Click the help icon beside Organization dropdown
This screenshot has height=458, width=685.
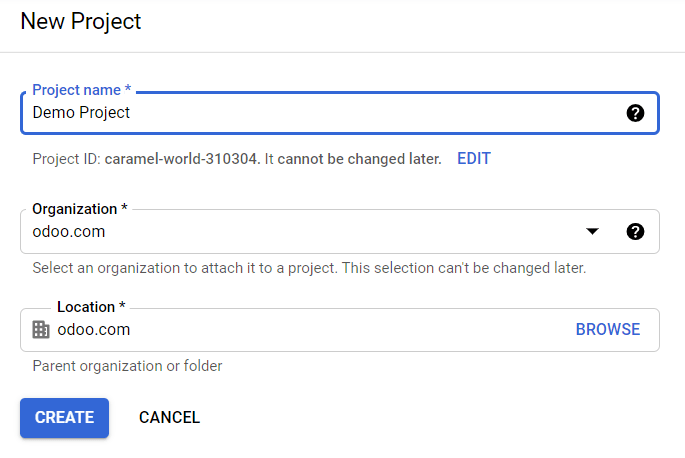pos(635,232)
